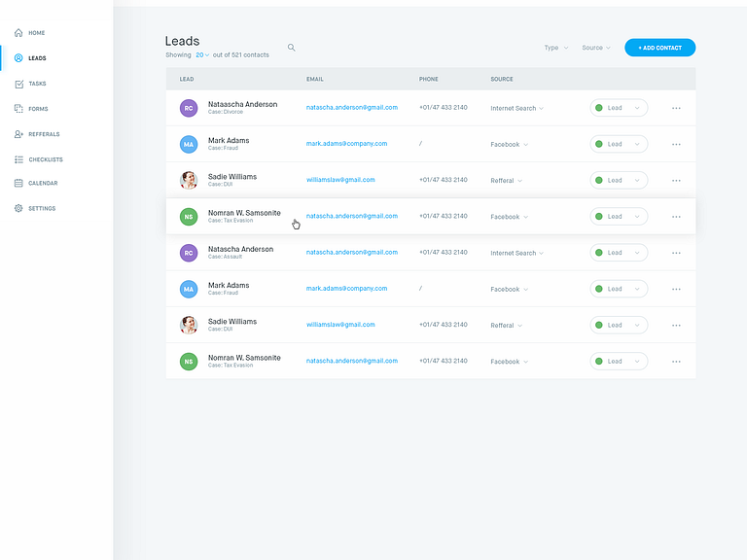Image resolution: width=747 pixels, height=560 pixels.
Task: Click the Settings gear icon
Action: [x=18, y=208]
